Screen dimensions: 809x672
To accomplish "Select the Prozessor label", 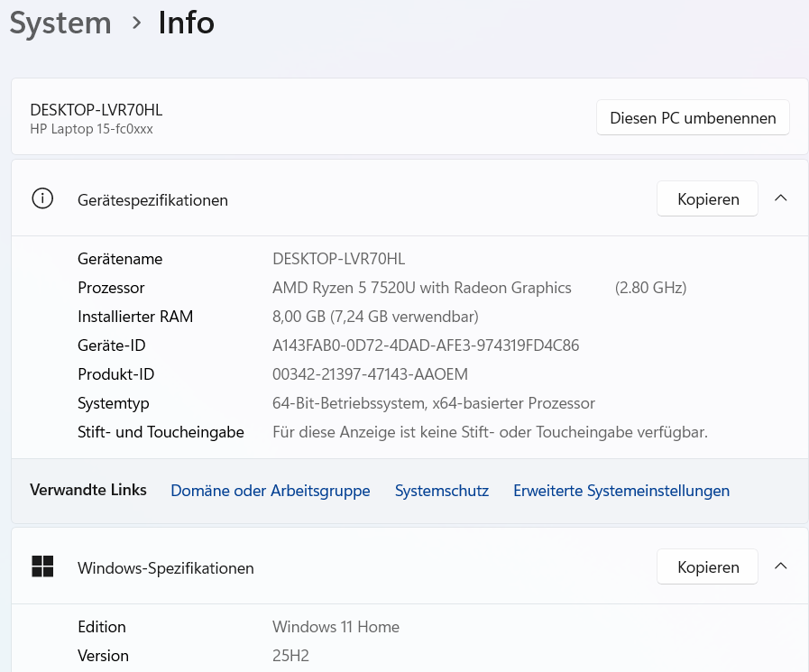I will coord(111,288).
